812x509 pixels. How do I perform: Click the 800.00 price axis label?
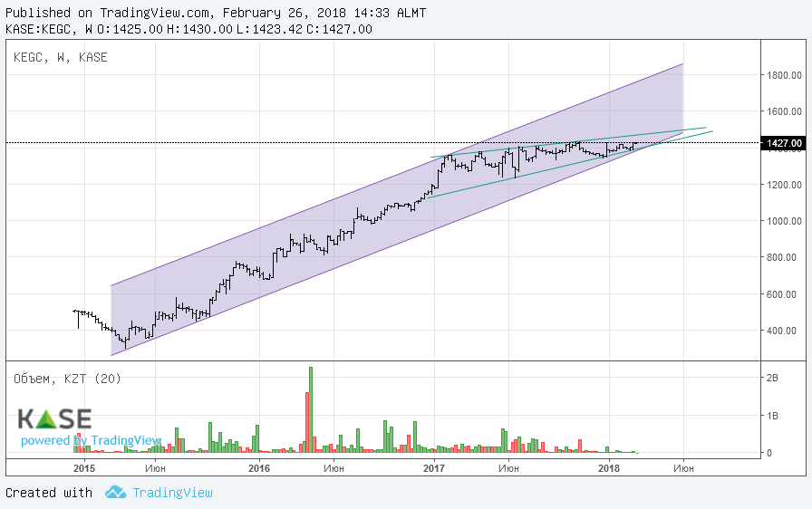point(781,257)
